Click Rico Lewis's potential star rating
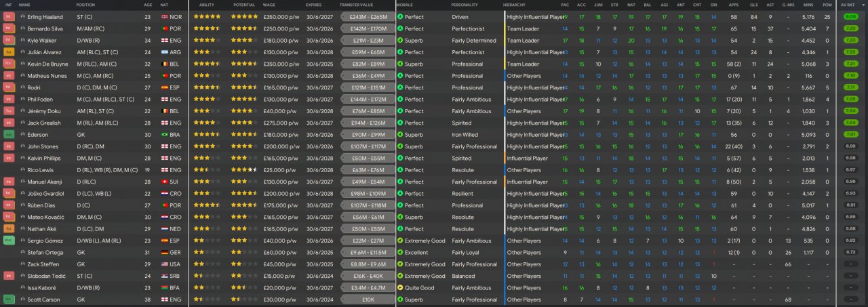Viewport: 868px width, 307px height. pos(244,170)
